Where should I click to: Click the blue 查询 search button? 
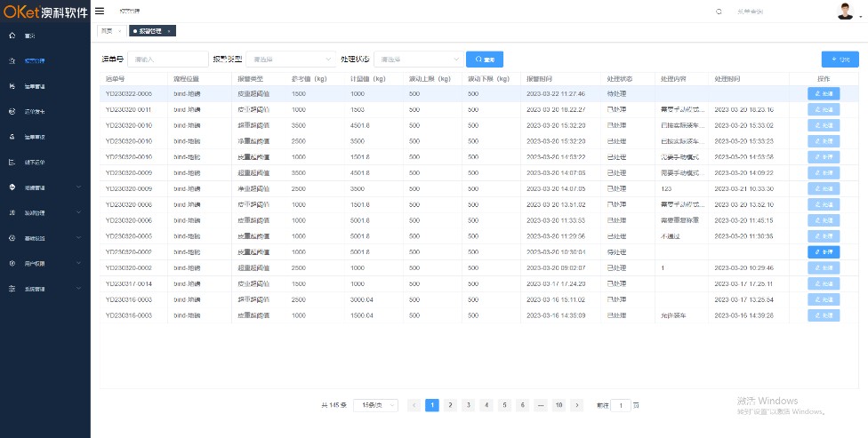485,60
